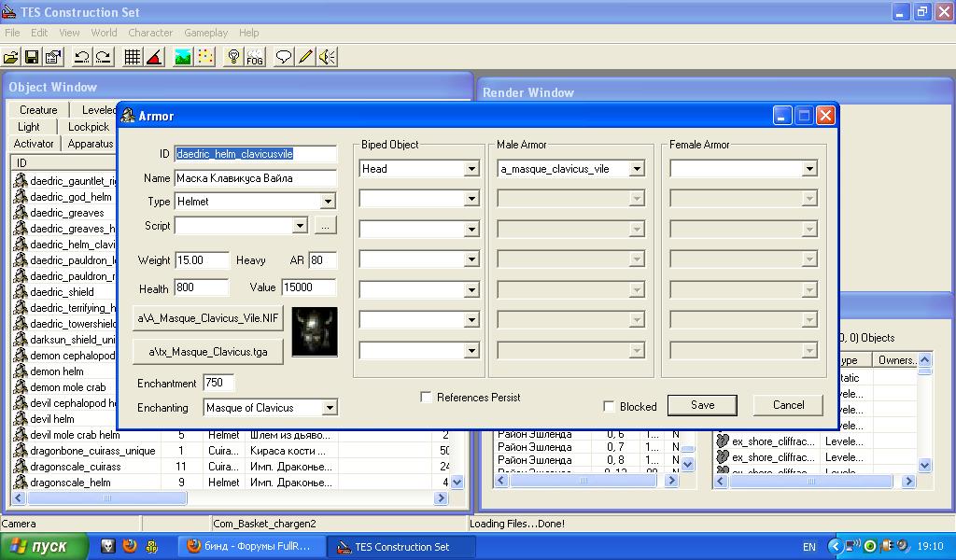Click Cancel in the Armor dialog
956x560 pixels.
(x=788, y=405)
